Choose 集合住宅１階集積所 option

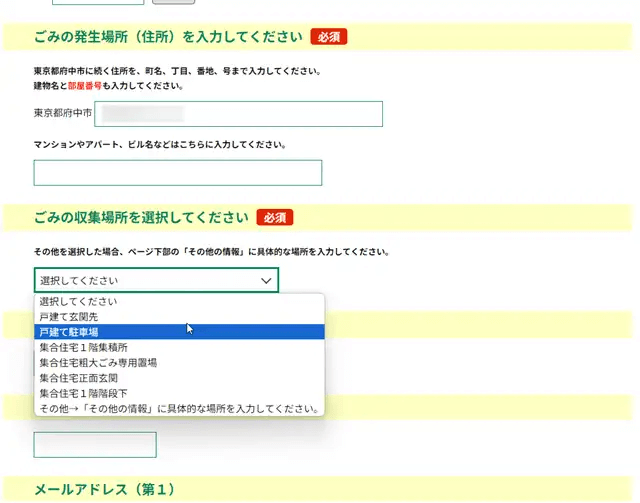[x=179, y=347]
